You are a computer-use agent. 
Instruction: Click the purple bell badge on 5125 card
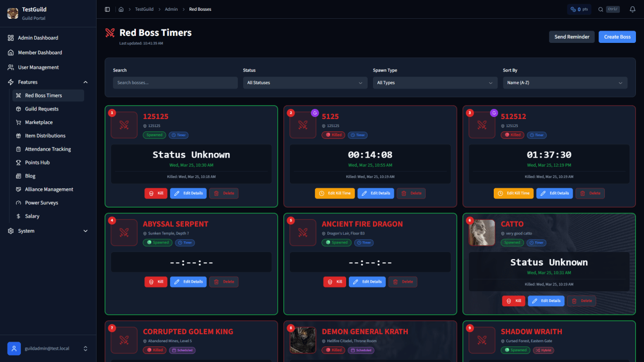(x=315, y=113)
